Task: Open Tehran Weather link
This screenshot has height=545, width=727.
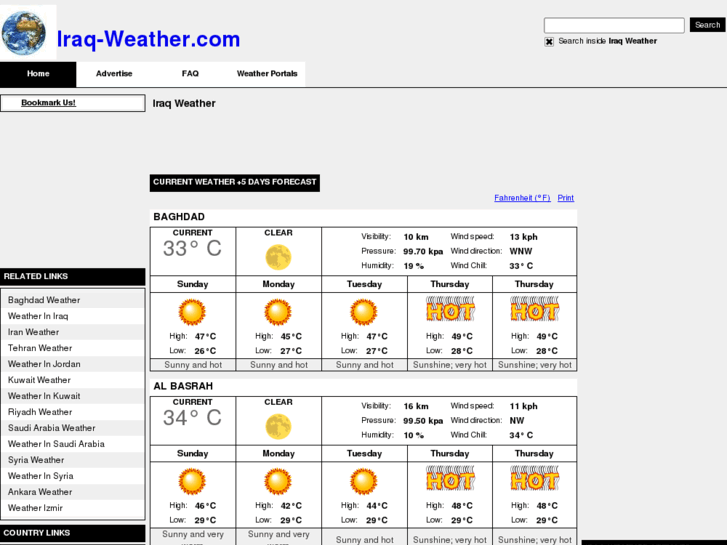Action: [40, 348]
